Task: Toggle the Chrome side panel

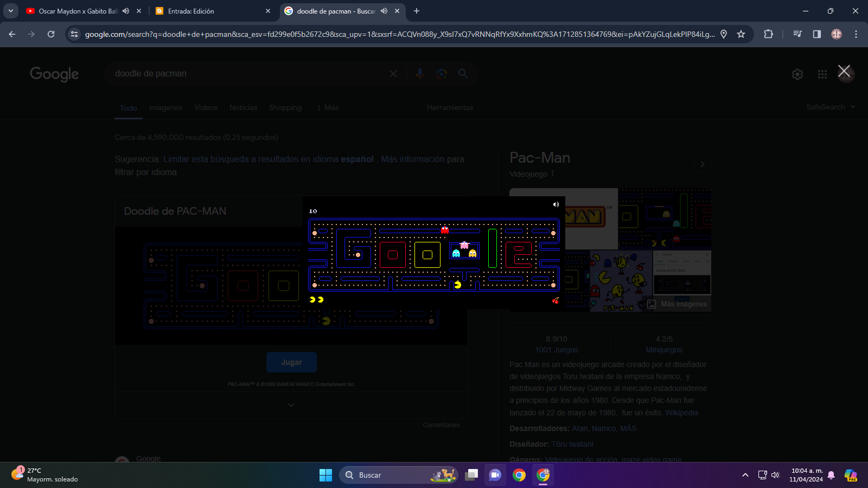Action: tap(817, 34)
